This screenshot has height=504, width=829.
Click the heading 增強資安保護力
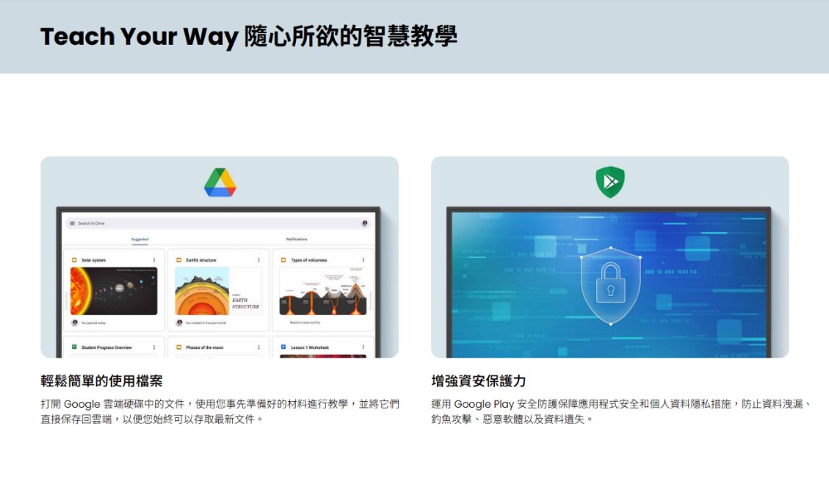[478, 380]
